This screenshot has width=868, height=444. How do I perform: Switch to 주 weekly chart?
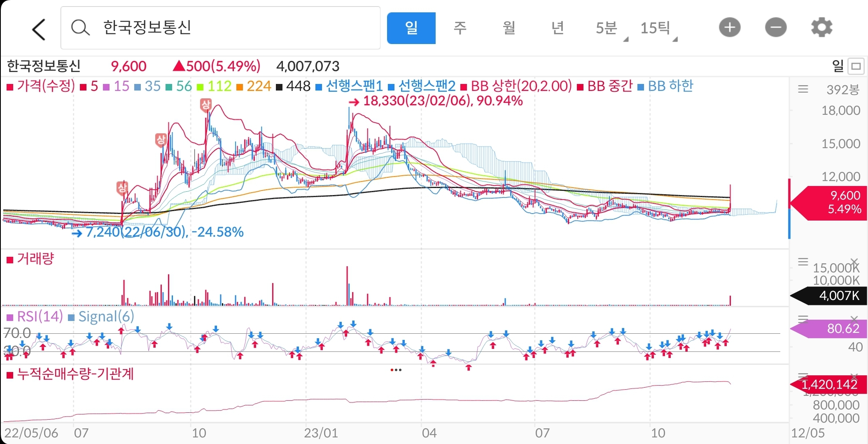(x=460, y=28)
